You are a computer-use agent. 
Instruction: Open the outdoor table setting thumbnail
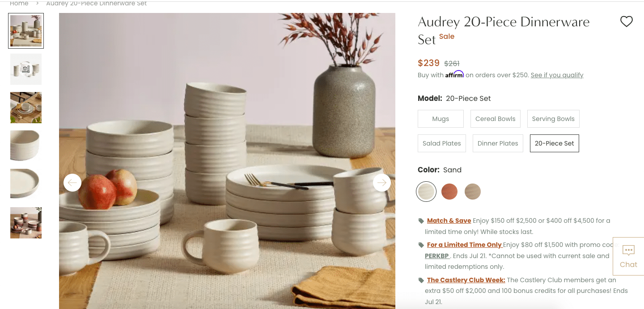[x=26, y=108]
